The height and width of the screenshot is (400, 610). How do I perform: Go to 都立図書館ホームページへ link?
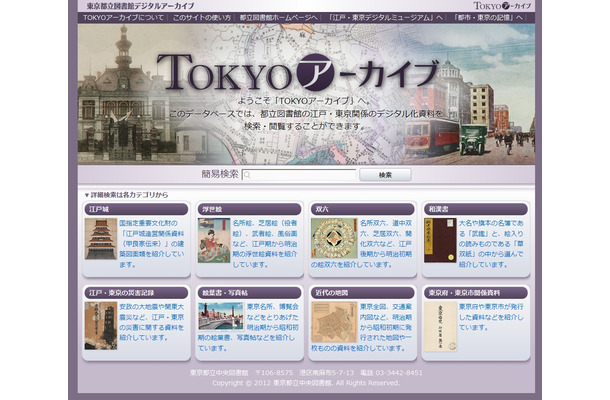279,18
